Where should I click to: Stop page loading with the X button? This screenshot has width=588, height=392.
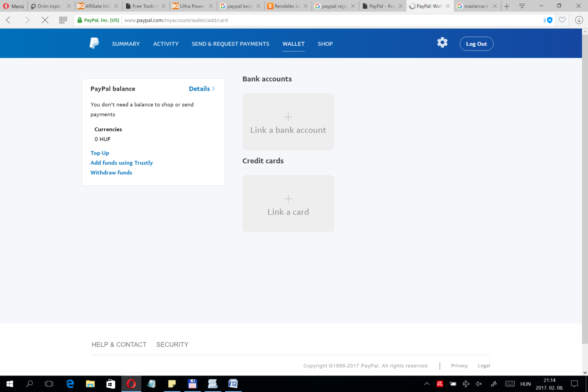(45, 20)
